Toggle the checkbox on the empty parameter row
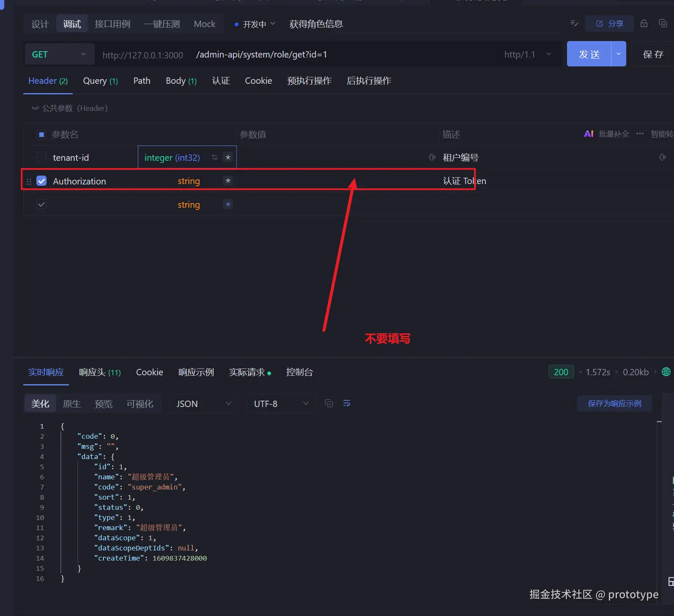Viewport: 674px width, 616px height. point(41,204)
